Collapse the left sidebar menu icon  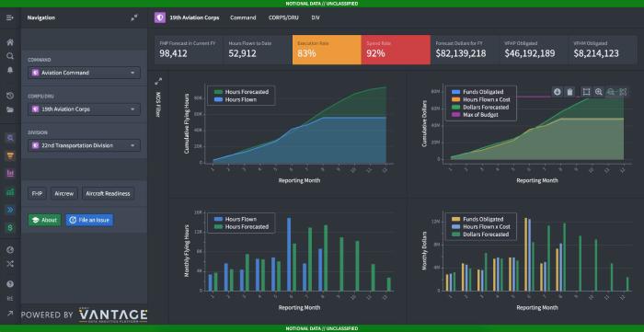10,18
